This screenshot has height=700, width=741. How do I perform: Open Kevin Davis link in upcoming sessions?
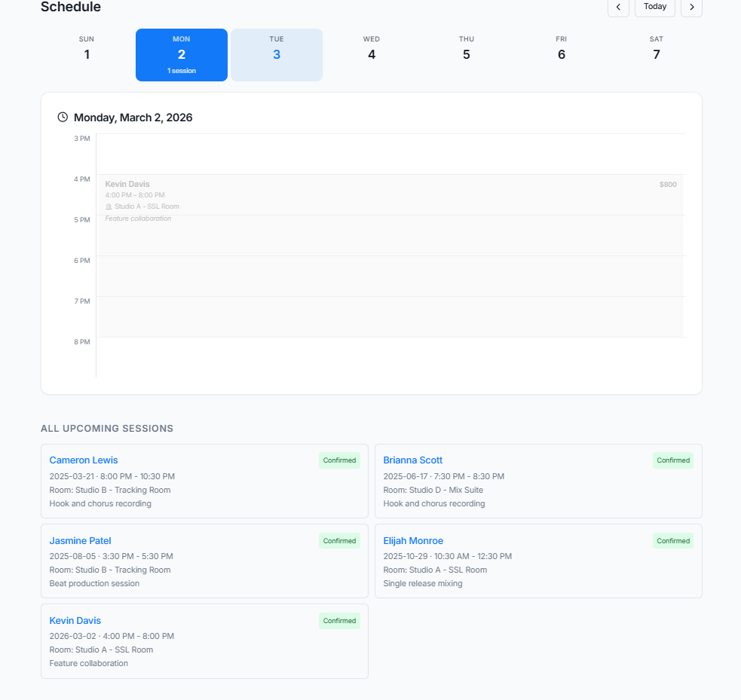click(75, 621)
